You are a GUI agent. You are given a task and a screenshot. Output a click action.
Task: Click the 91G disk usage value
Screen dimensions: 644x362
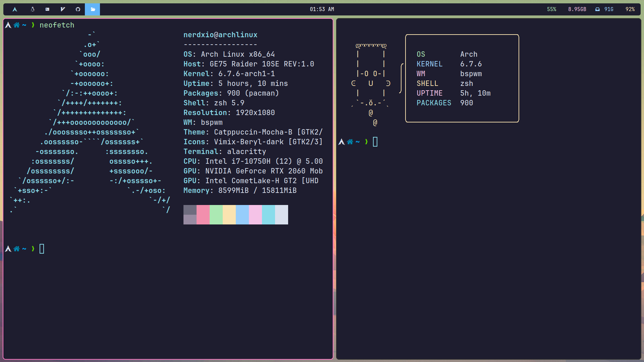pyautogui.click(x=609, y=9)
